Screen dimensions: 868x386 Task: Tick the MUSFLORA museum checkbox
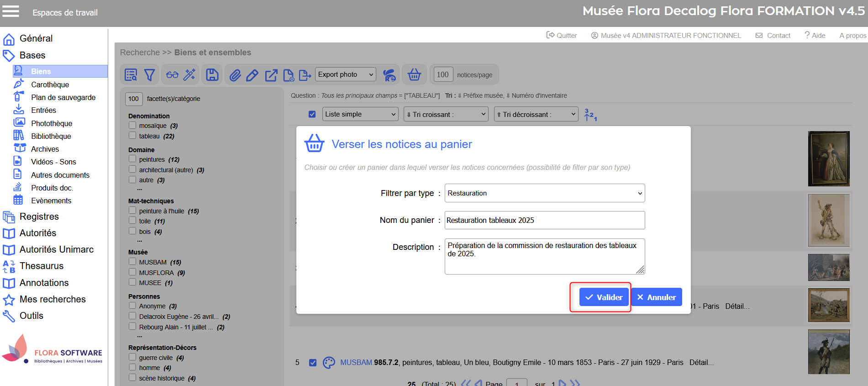(132, 272)
